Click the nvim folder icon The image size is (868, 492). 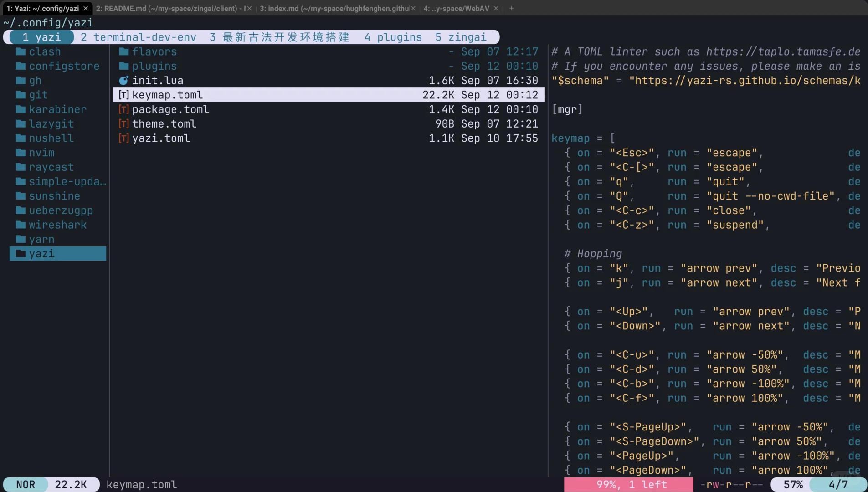click(x=21, y=153)
